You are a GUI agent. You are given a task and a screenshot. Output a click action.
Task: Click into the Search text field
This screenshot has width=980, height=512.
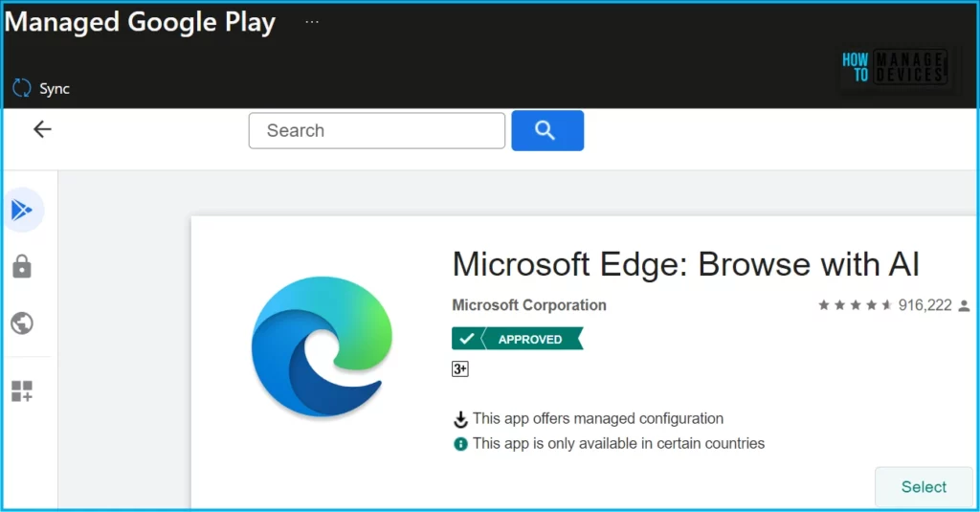(376, 131)
